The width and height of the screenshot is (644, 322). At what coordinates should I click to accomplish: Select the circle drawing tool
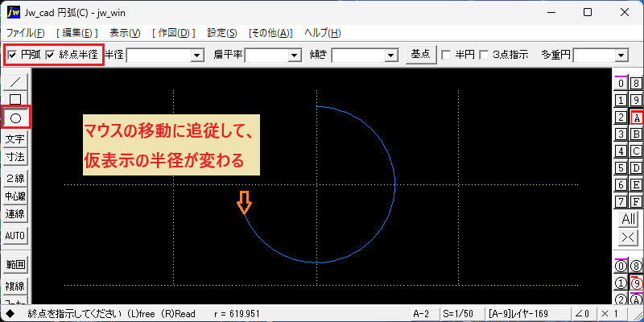click(x=15, y=118)
